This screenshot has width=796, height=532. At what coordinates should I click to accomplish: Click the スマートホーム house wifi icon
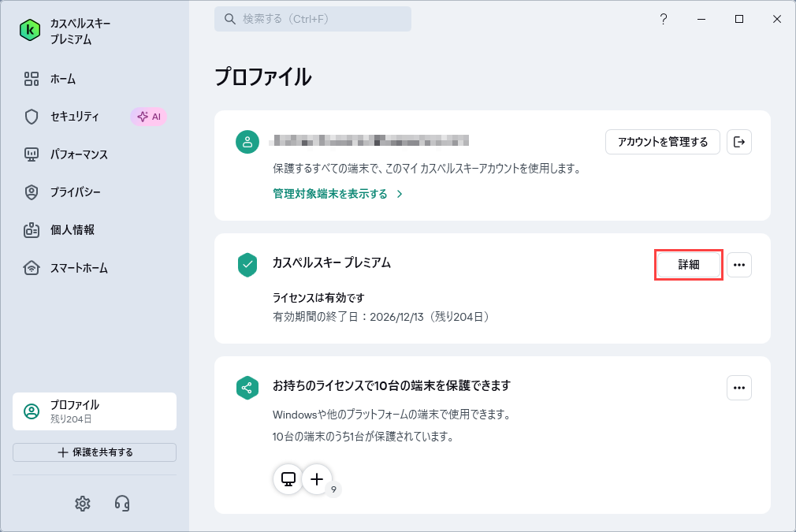coord(32,268)
